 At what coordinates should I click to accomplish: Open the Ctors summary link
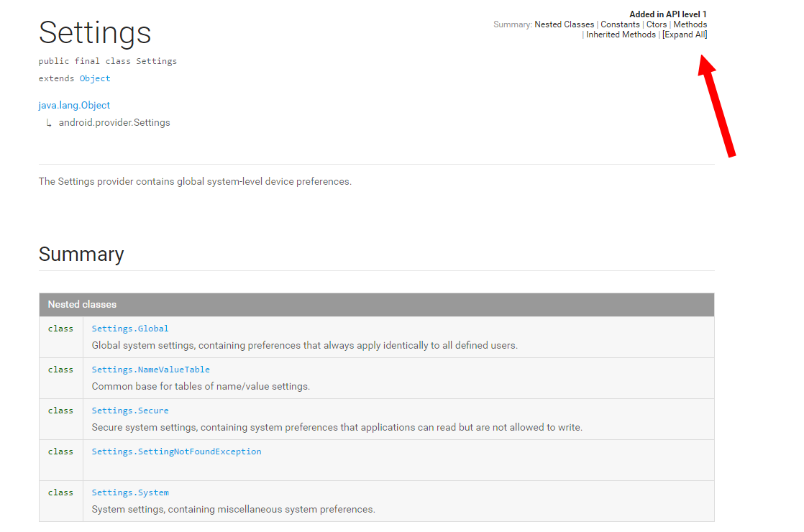point(656,24)
